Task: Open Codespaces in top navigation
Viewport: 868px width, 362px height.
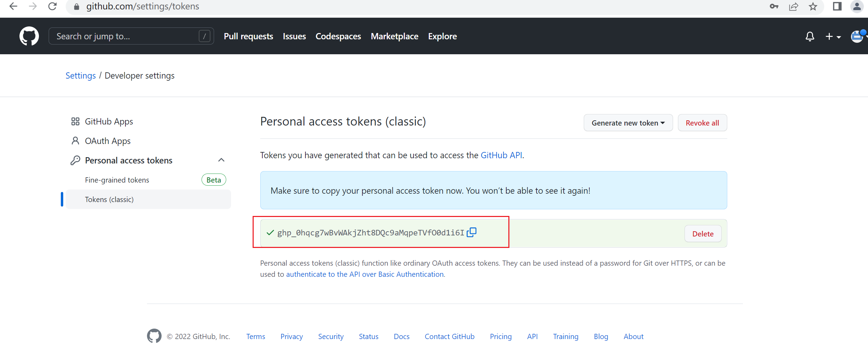Action: [338, 36]
